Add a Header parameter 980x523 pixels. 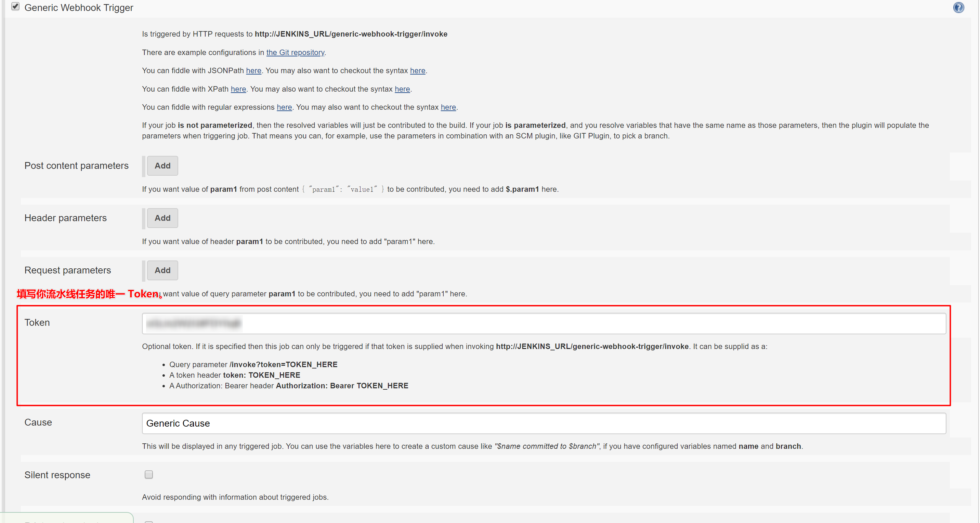click(162, 218)
